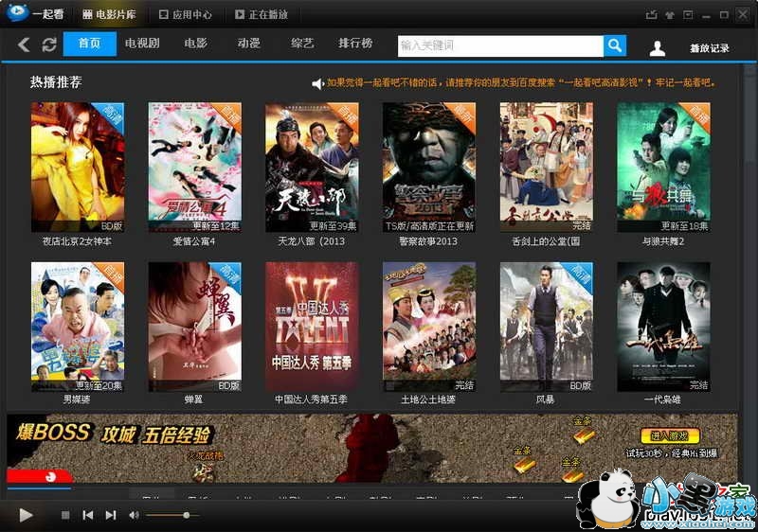Select the 首页 navigation item
The width and height of the screenshot is (758, 532).
pyautogui.click(x=89, y=44)
